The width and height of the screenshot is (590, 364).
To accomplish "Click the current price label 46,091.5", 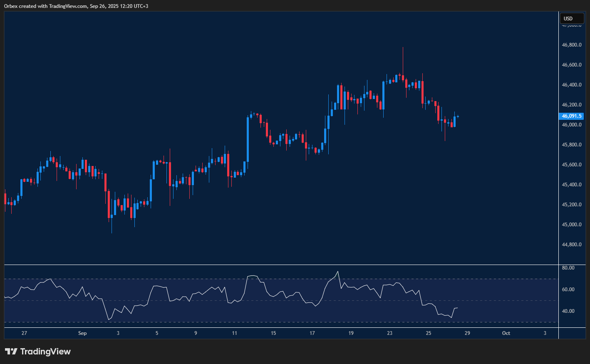I will click(x=571, y=116).
